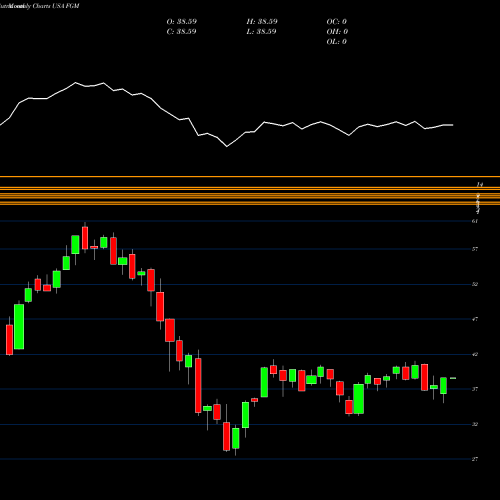Select the high value 'H: 38.59'
The image size is (500, 500).
pos(262,22)
